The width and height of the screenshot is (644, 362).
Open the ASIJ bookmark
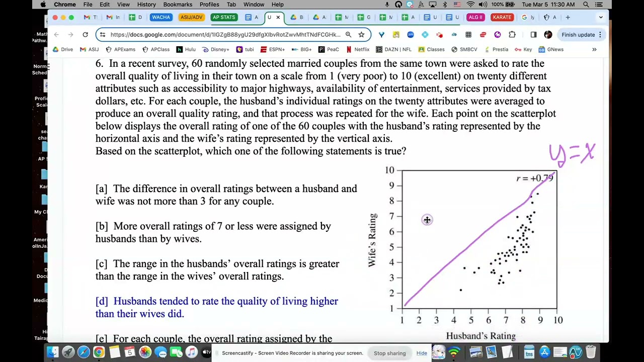click(x=89, y=49)
